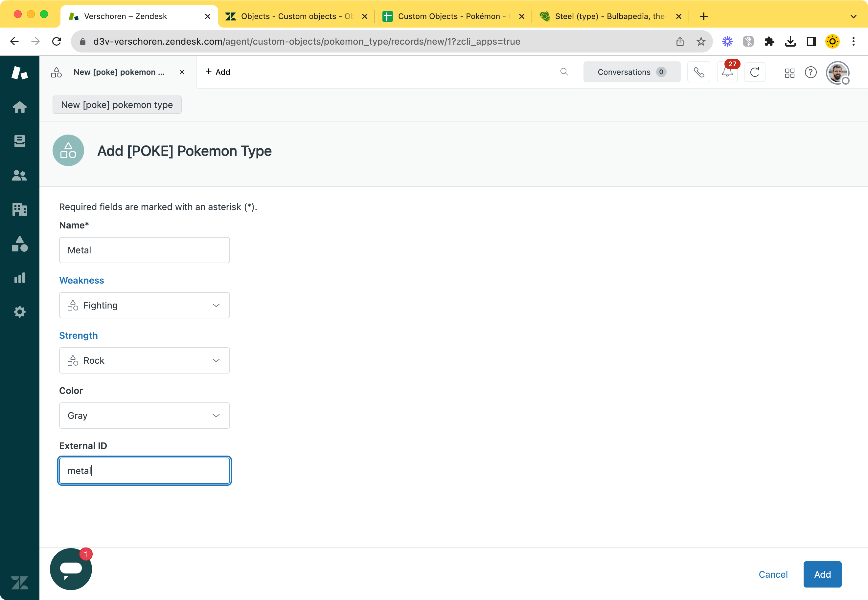
Task: Open the Reporting icon in the sidebar
Action: pos(20,278)
